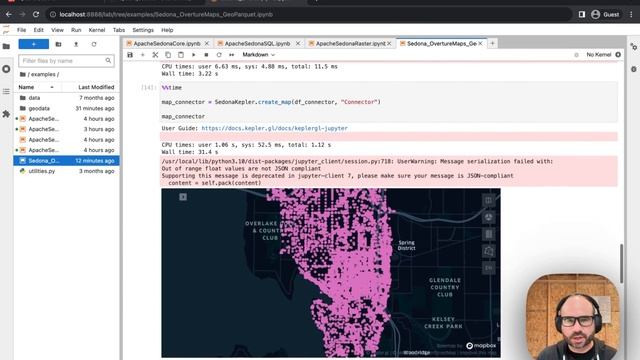640x360 pixels.
Task: Cut the selected cell with scissors icon
Action: point(155,55)
